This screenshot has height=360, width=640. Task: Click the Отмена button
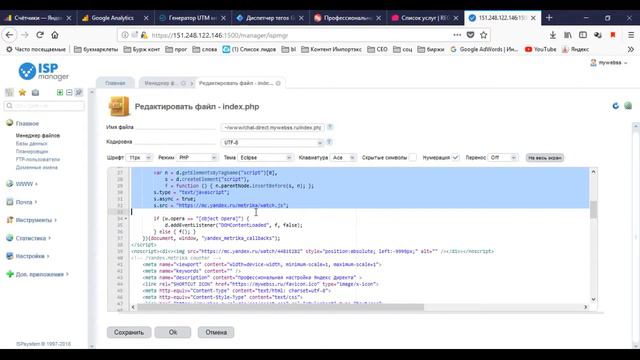pos(216,332)
